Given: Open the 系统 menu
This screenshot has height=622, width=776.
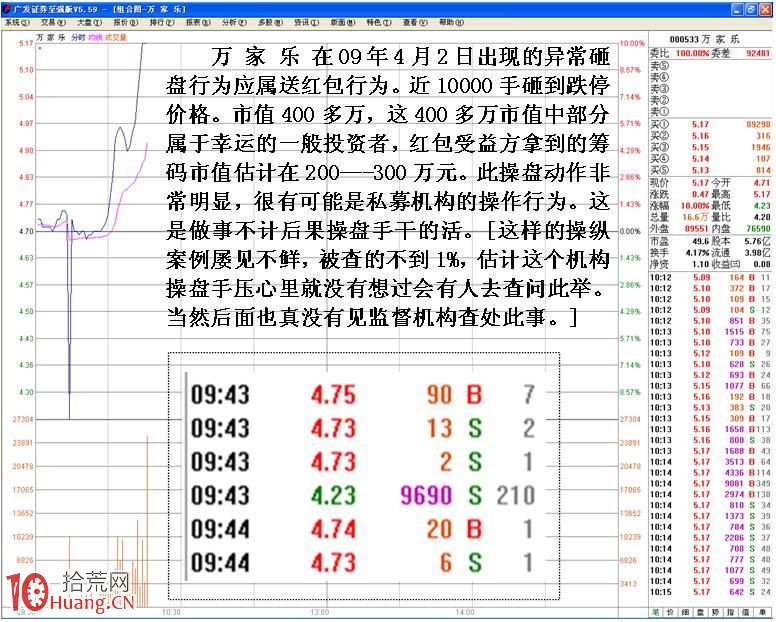Looking at the screenshot, I should click(17, 23).
